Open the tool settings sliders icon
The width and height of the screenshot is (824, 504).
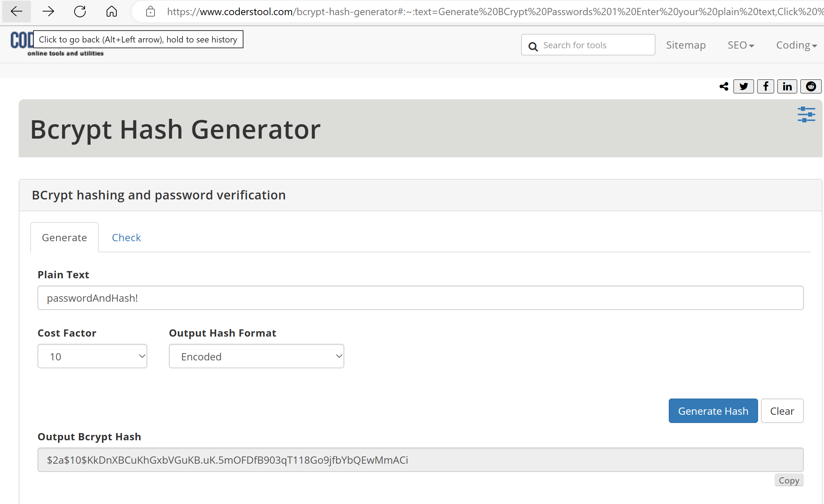pyautogui.click(x=806, y=114)
